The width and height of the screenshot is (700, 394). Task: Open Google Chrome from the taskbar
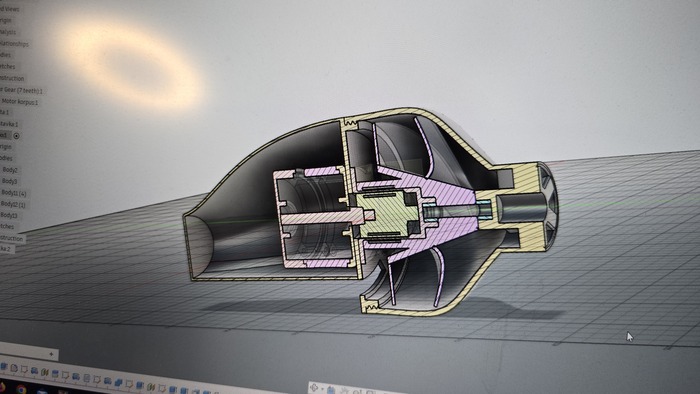coord(21,390)
